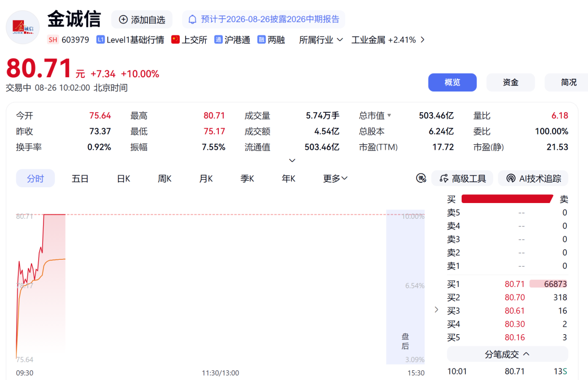Image resolution: width=588 pixels, height=380 pixels.
Task: Click the 卖5 row label
Action: (x=454, y=213)
